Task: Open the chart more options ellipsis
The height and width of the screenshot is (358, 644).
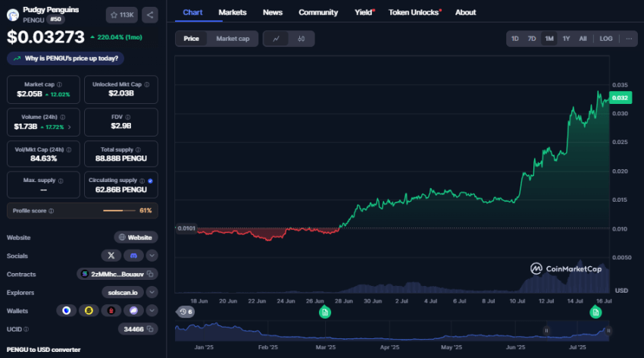Action: pos(629,39)
